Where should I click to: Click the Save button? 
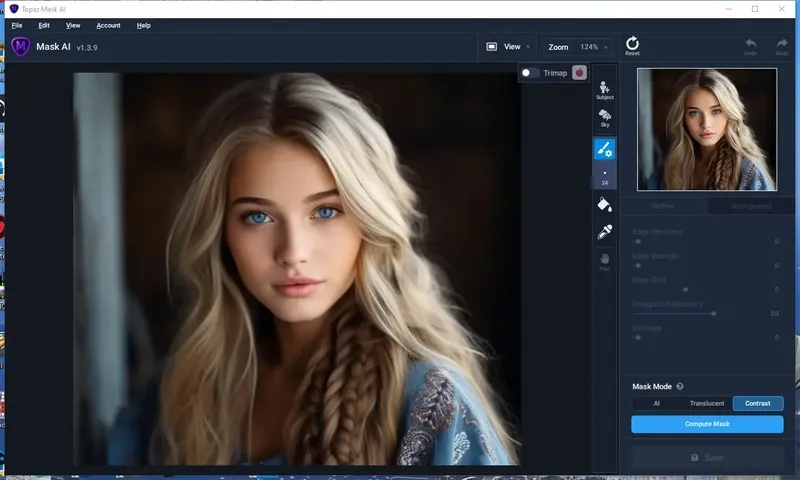[x=707, y=458]
